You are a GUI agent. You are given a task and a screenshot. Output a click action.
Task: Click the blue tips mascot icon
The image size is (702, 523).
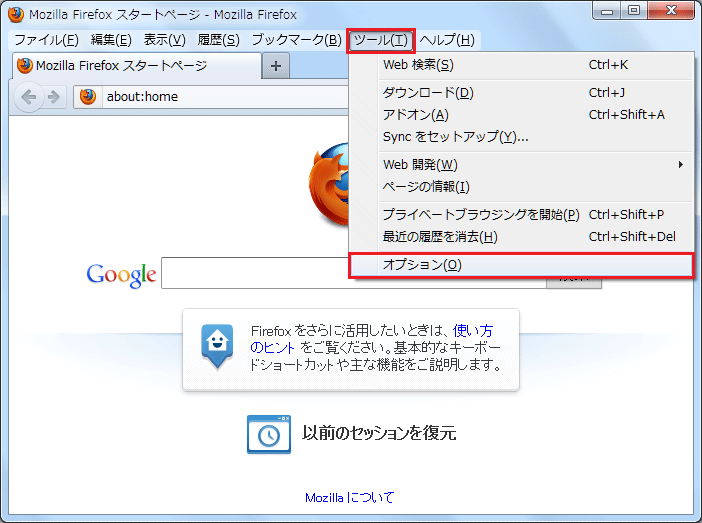[217, 344]
